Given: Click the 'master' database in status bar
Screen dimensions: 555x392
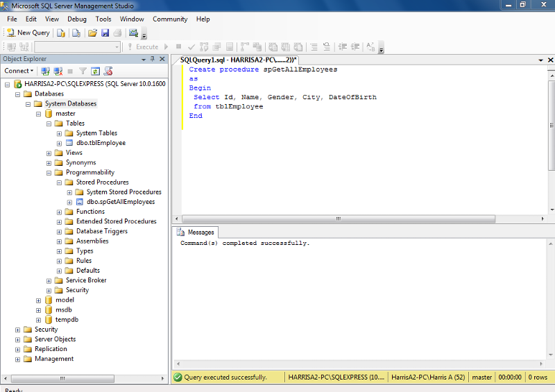Looking at the screenshot, I should point(481,377).
